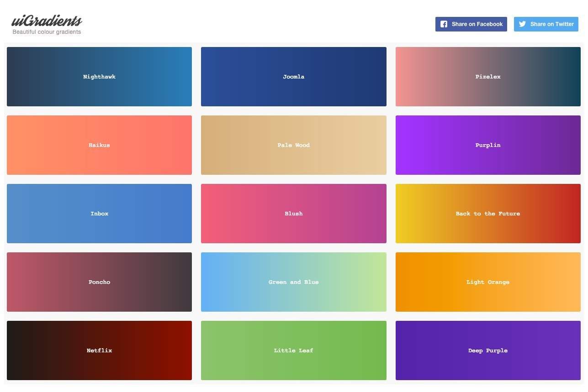Select the Little Leaf gradient card
Screen dimensions: 588x392
tap(294, 350)
